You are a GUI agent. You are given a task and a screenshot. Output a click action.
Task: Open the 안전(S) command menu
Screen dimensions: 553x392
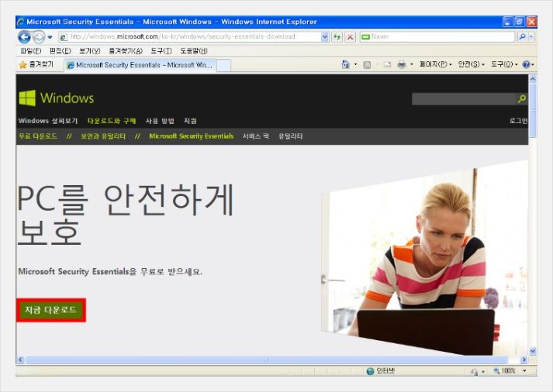[x=472, y=65]
